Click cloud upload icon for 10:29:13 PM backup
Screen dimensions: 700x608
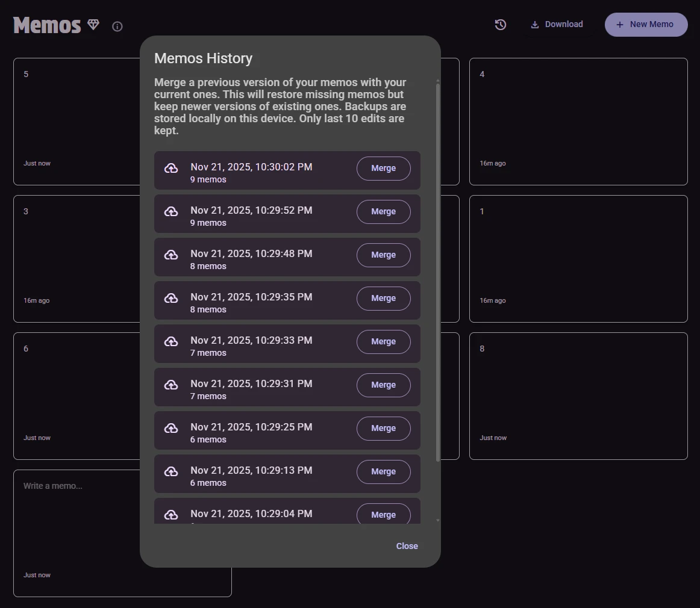coord(171,472)
